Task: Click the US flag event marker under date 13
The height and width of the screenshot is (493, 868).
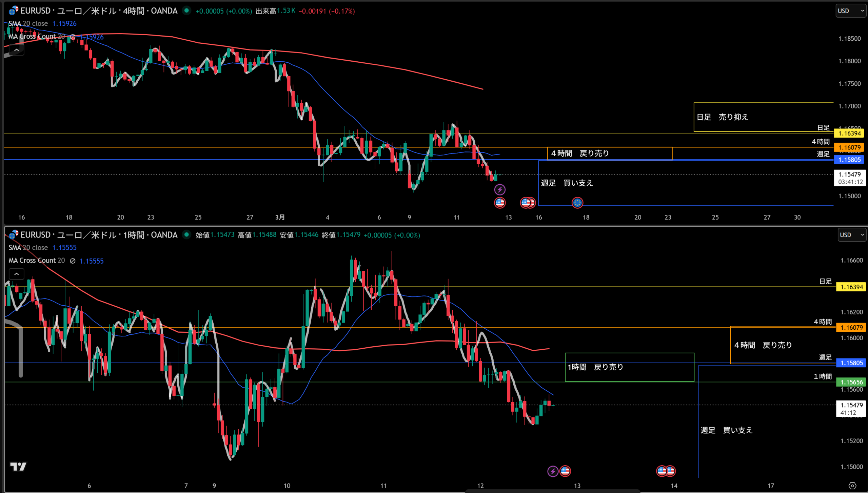Action: pyautogui.click(x=565, y=471)
